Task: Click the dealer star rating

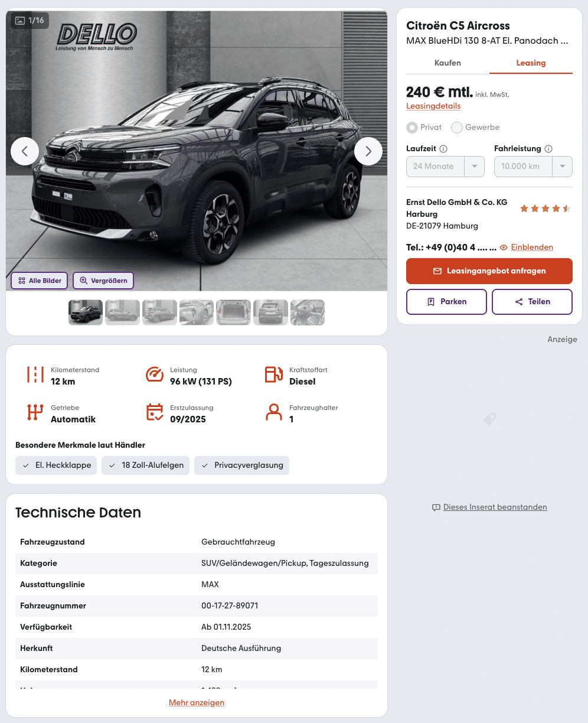Action: [545, 209]
